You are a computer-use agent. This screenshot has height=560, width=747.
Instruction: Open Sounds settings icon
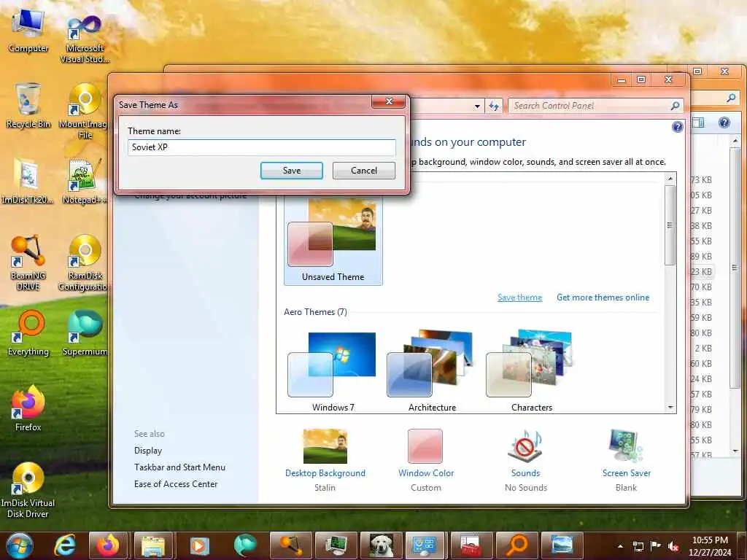525,446
